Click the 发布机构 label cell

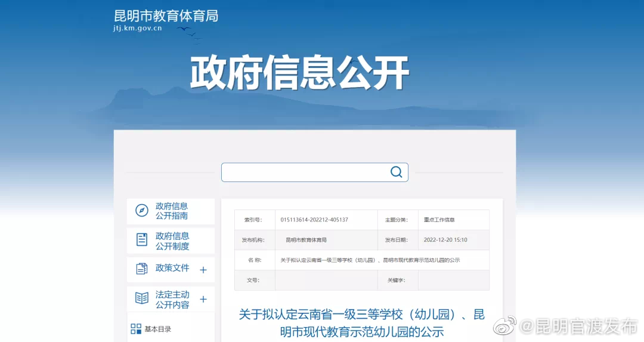pyautogui.click(x=255, y=240)
